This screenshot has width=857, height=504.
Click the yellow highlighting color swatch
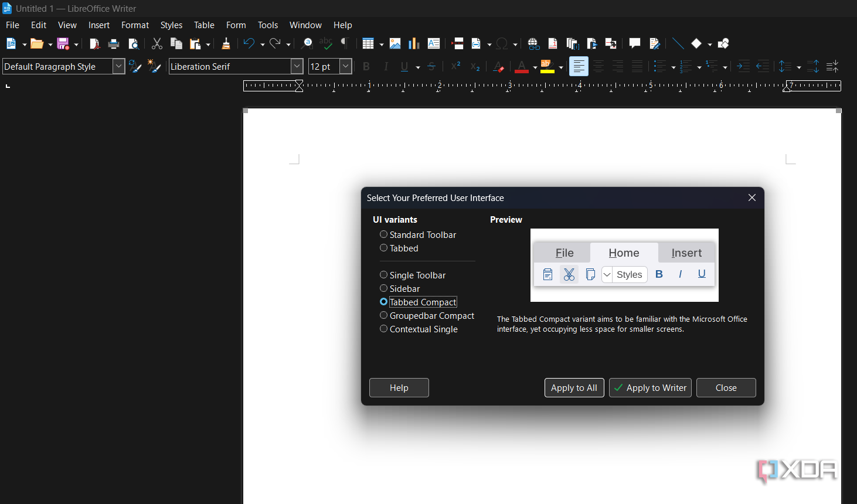pos(547,66)
